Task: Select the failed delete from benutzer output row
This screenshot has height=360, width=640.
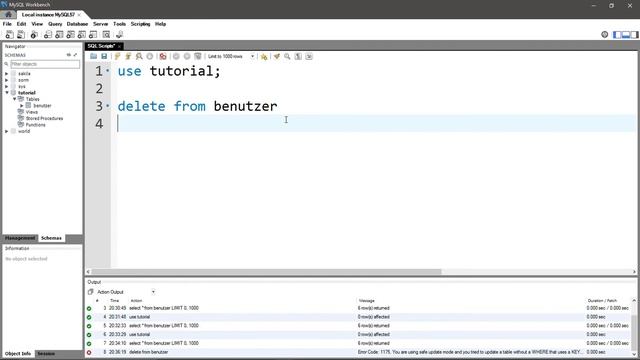Action: pos(359,352)
